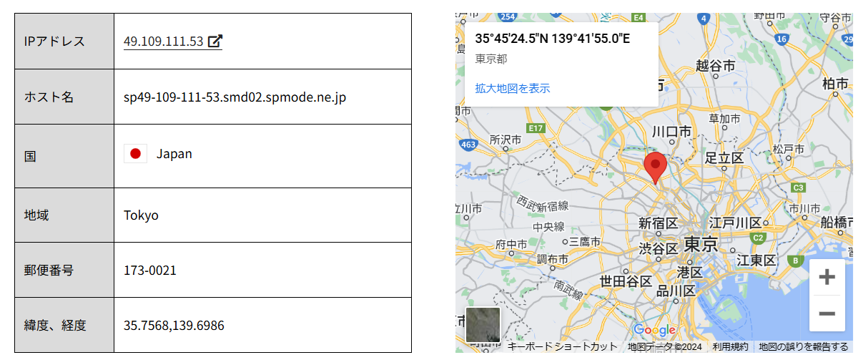
Task: Click the 柏市 label on the map
Action: pyautogui.click(x=834, y=84)
